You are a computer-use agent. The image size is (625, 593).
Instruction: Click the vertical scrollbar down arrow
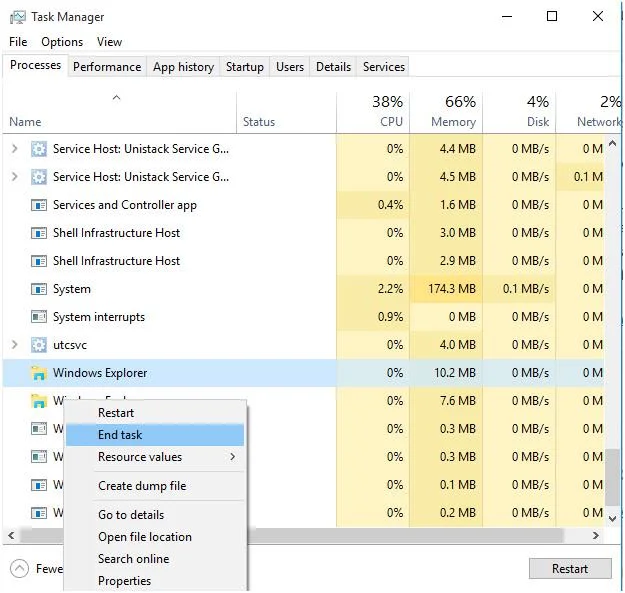(613, 518)
